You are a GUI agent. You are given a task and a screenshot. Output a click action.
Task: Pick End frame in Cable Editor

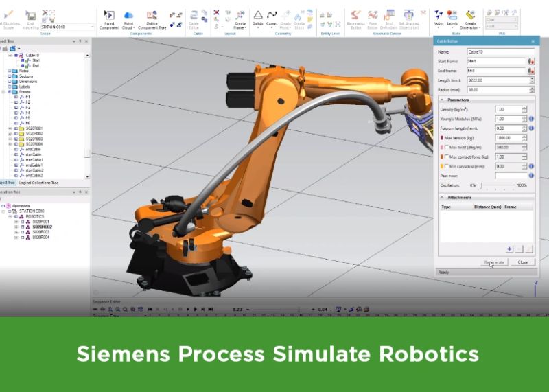531,71
